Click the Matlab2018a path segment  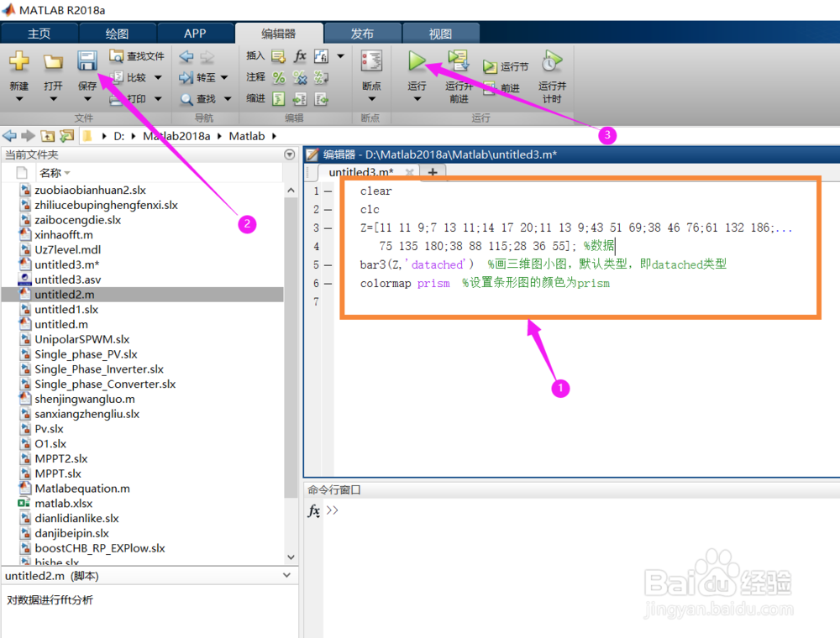(x=176, y=136)
